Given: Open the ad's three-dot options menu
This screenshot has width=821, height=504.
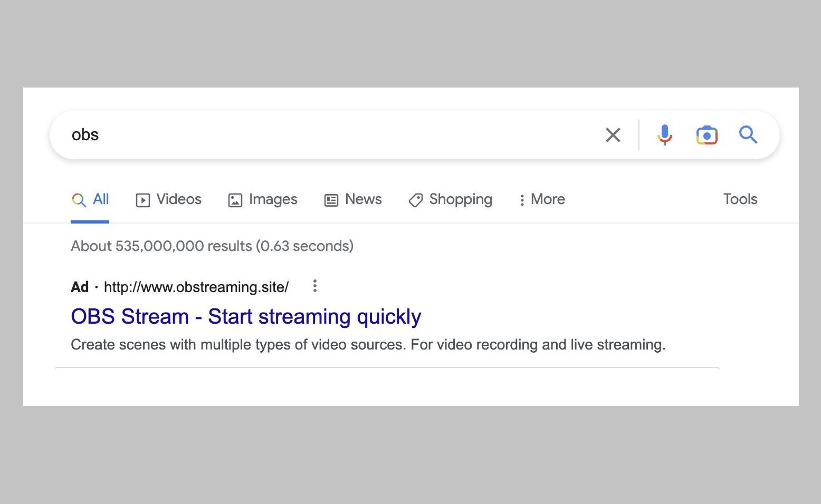Looking at the screenshot, I should 315,286.
